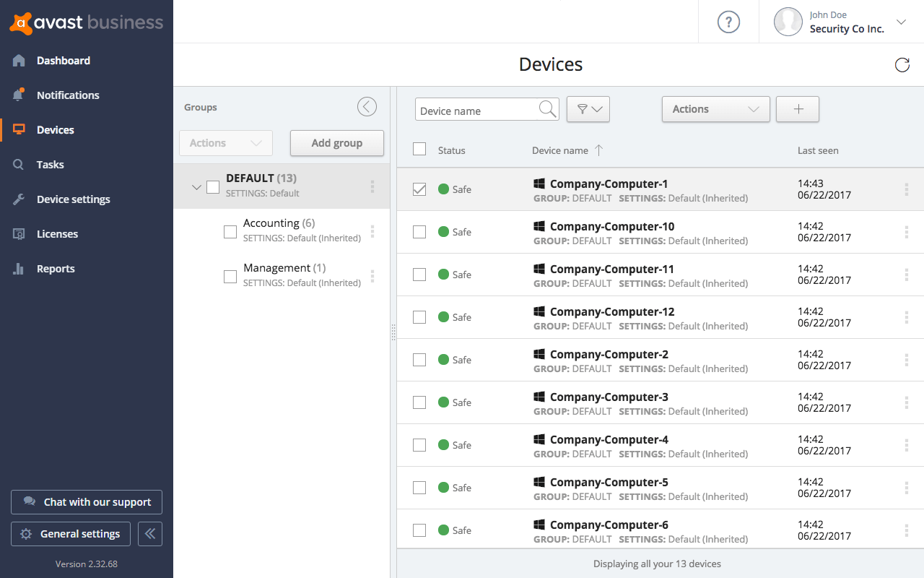
Task: Open the Dashboard from the sidebar
Action: click(x=63, y=60)
